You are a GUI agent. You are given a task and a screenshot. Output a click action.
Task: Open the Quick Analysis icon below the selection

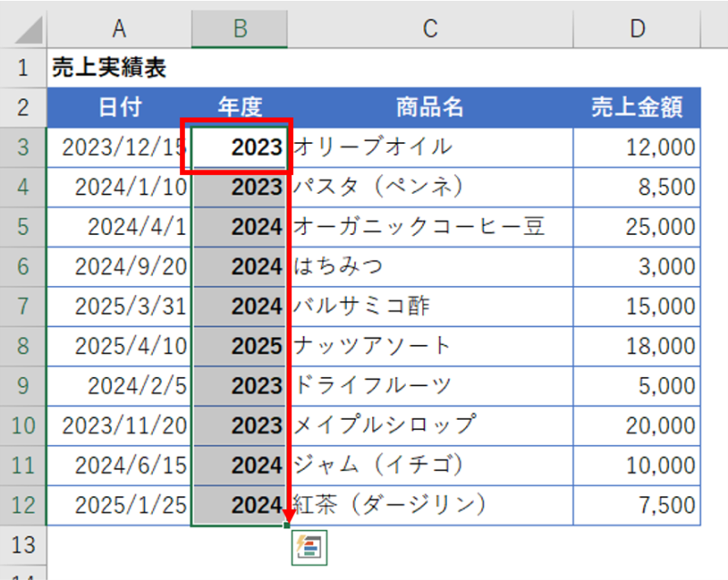click(309, 547)
